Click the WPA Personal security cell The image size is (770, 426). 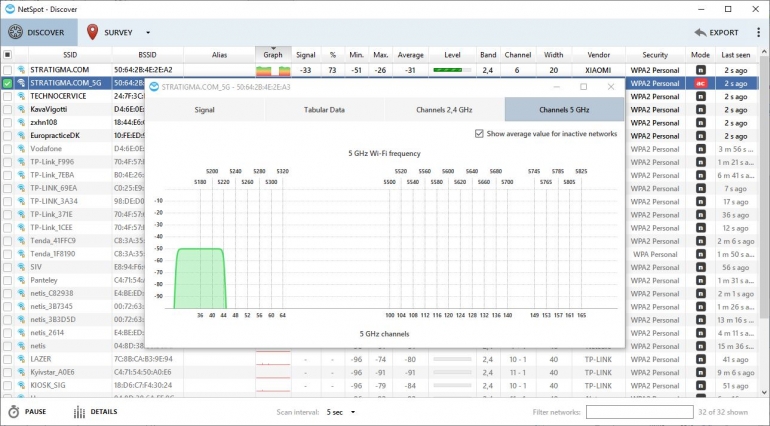655,254
